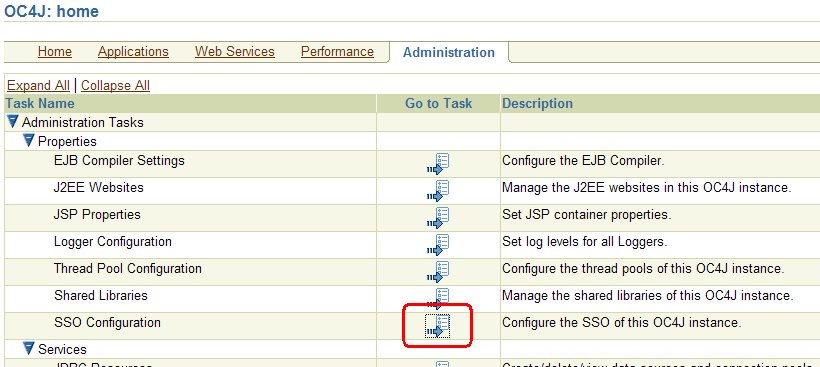820x367 pixels.
Task: Select the EJB Compiler Settings row text
Action: click(119, 160)
